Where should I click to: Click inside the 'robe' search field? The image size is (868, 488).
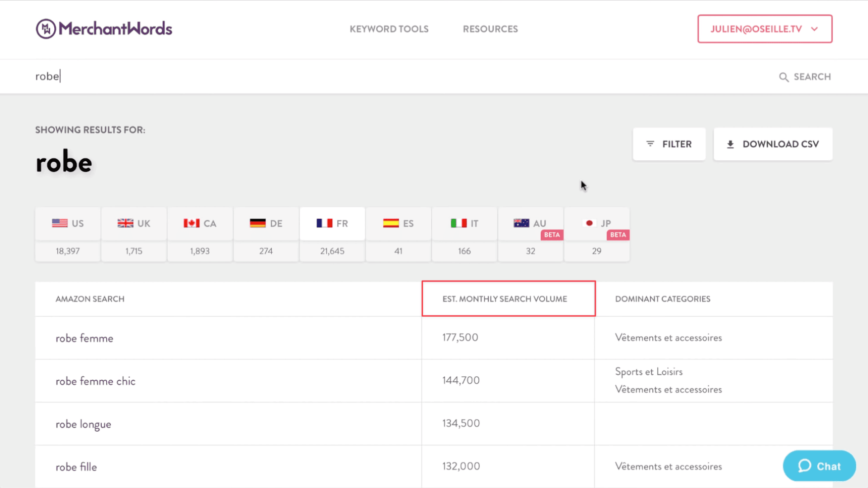point(136,76)
